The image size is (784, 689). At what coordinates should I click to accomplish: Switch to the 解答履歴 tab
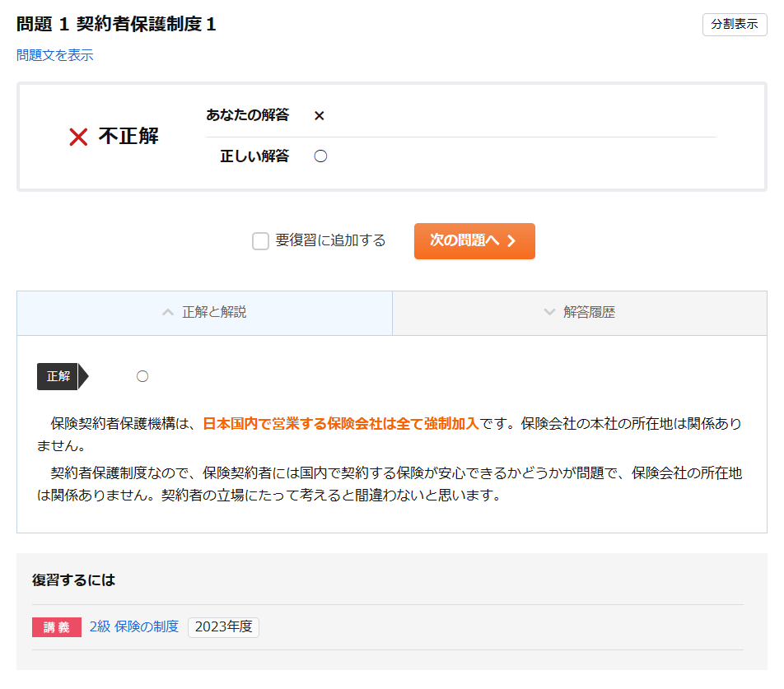point(580,313)
